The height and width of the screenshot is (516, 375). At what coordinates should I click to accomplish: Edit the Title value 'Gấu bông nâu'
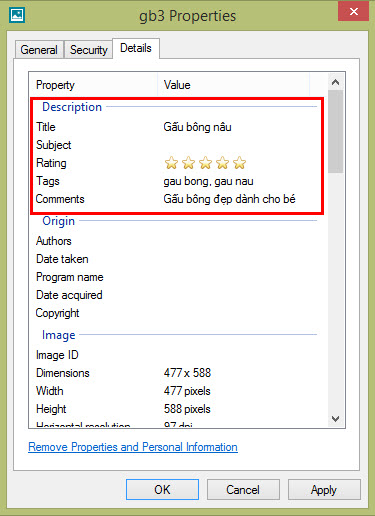[x=197, y=127]
